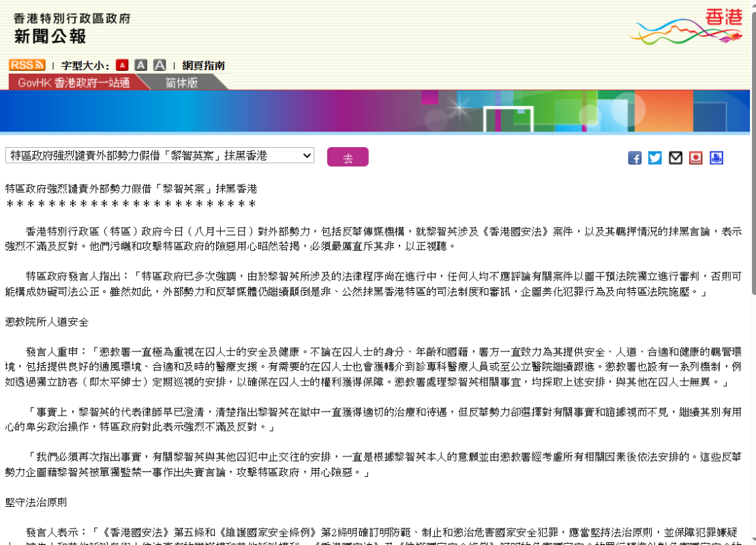Select the small red font size A

coord(122,65)
